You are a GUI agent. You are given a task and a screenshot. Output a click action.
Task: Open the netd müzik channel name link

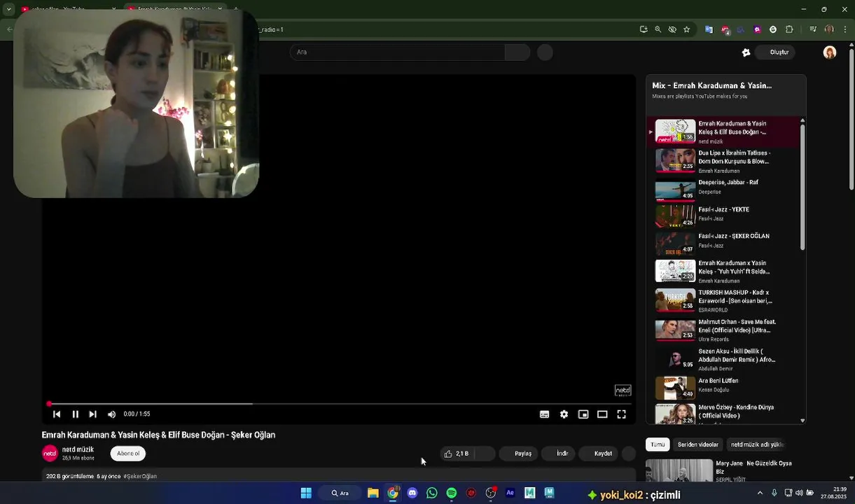tap(78, 449)
